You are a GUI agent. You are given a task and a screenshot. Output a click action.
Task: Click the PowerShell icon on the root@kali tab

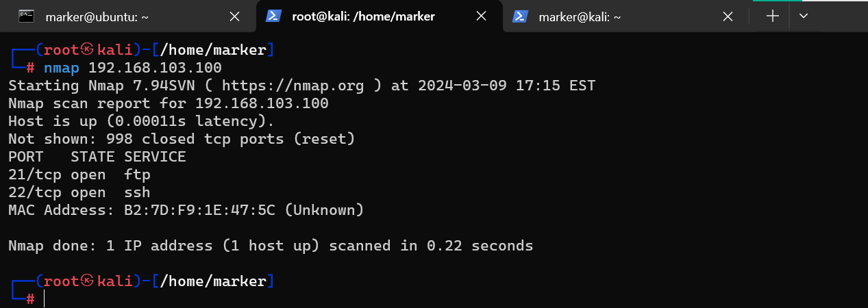274,16
